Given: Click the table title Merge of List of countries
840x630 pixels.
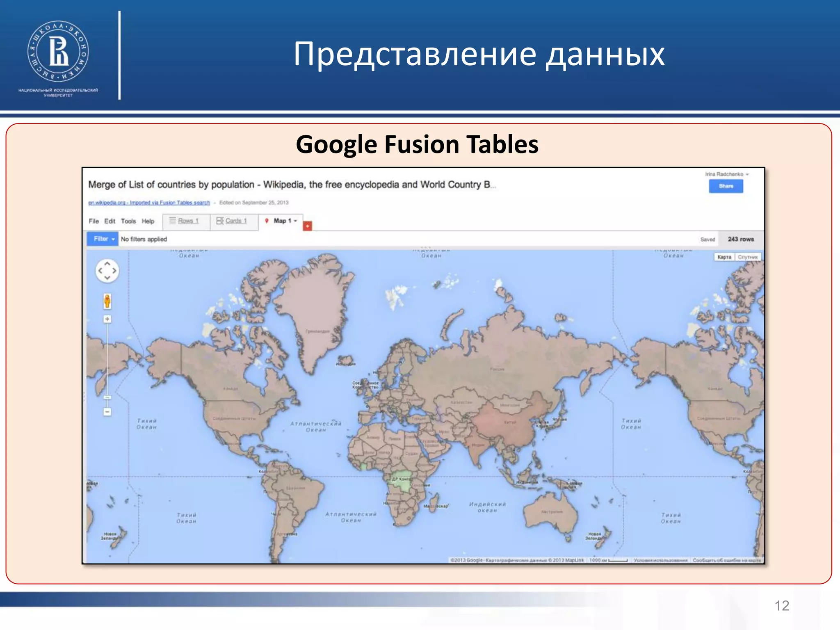Looking at the screenshot, I should pyautogui.click(x=292, y=185).
